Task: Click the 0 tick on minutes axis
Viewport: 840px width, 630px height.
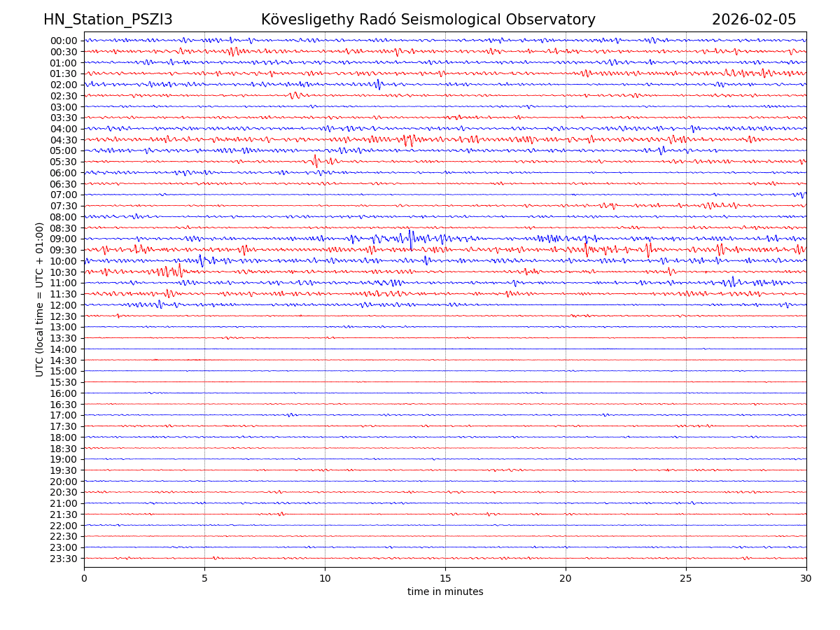Action: (x=84, y=579)
